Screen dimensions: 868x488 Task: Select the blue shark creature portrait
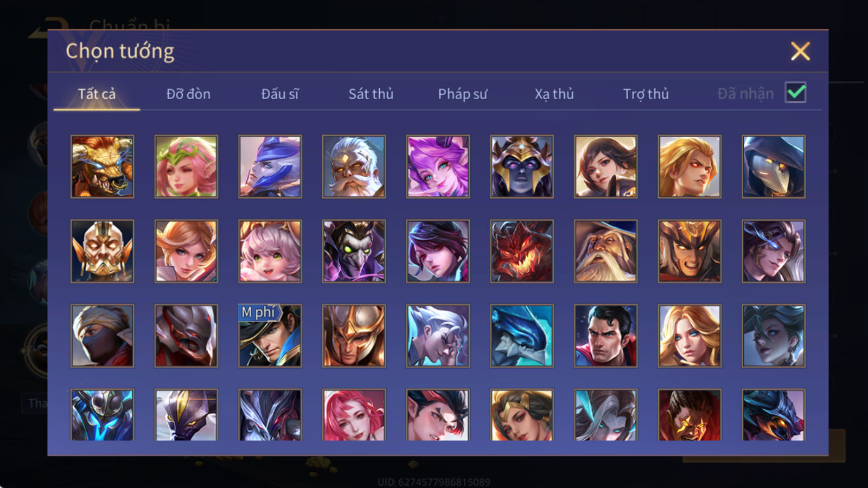pyautogui.click(x=522, y=336)
